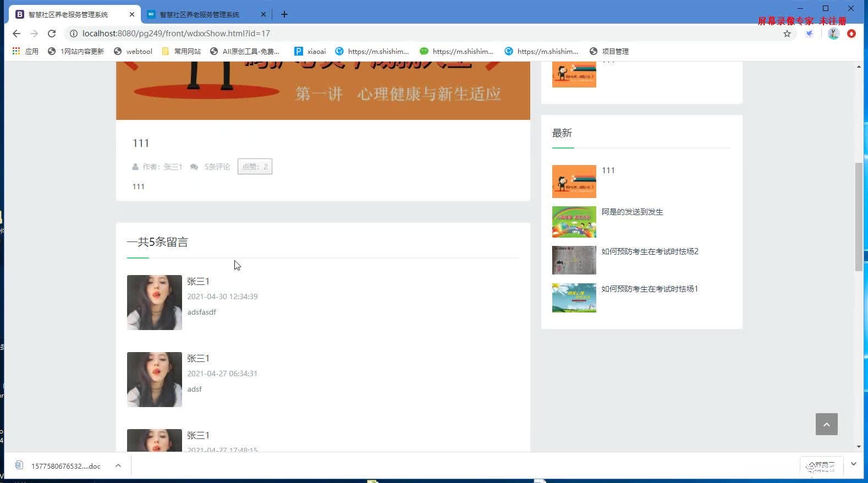This screenshot has width=868, height=483.
Task: Open the 1网站内容更新 bookmark
Action: (x=76, y=51)
